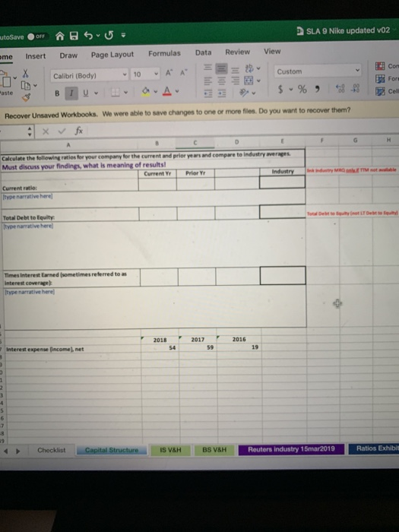Center text horizontally

click(222, 81)
